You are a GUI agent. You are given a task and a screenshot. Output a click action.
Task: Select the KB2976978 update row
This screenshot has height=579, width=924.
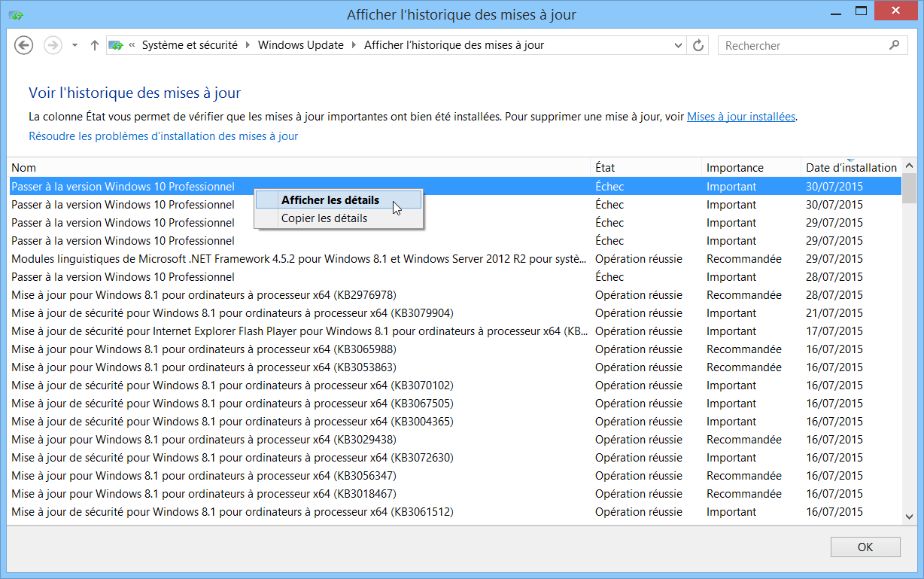tap(455, 295)
